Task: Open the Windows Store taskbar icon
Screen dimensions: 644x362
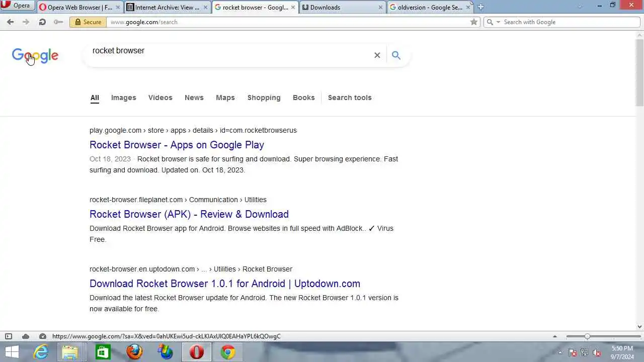Action: pyautogui.click(x=103, y=352)
